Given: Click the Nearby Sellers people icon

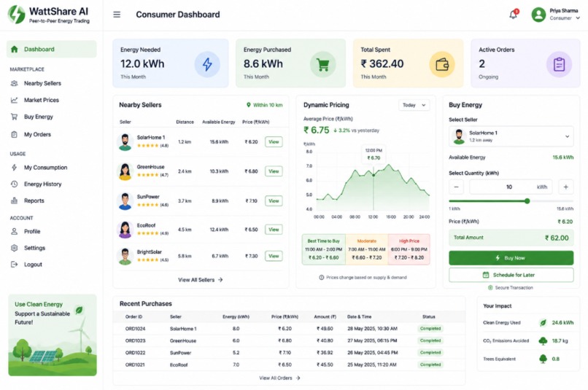Looking at the screenshot, I should coord(15,83).
